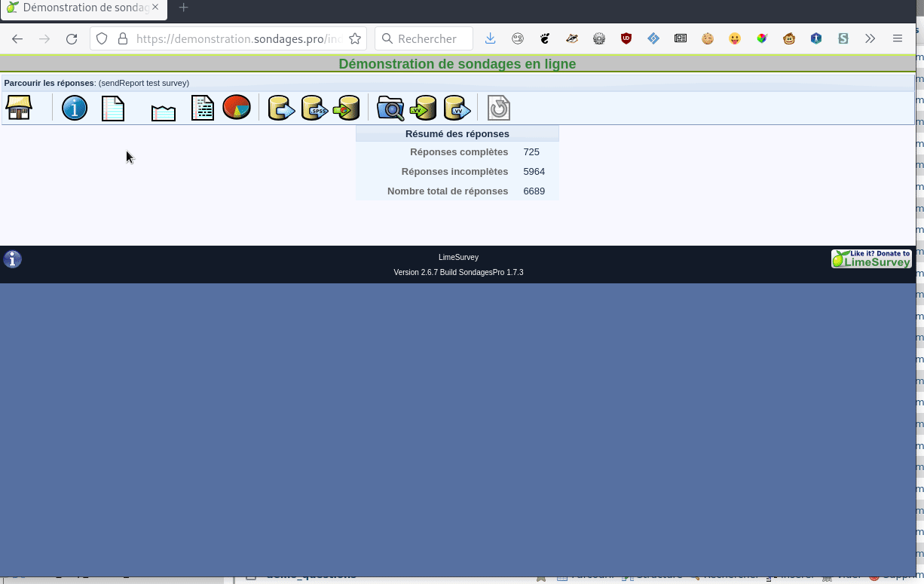Click the Donate to LimeSurvey button
Viewport: 924px width, 584px height.
point(871,259)
